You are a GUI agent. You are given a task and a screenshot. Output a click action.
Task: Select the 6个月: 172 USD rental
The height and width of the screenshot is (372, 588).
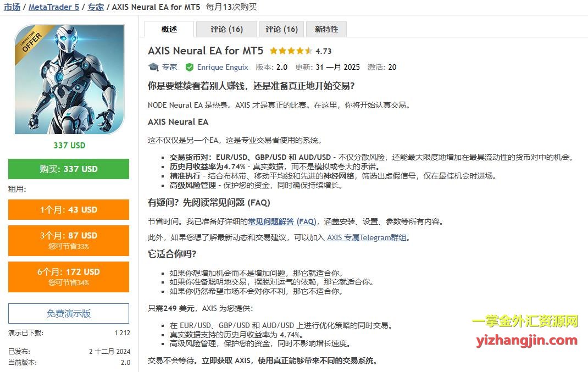(x=69, y=277)
